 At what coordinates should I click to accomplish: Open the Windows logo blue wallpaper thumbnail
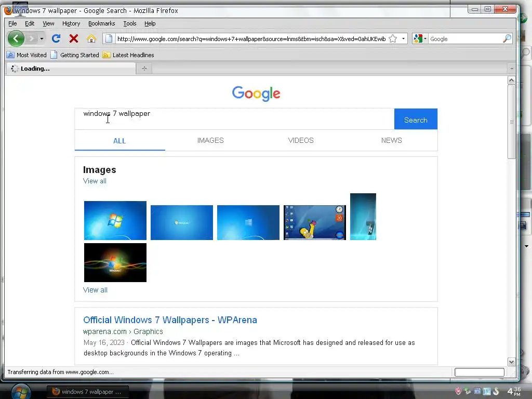(115, 220)
